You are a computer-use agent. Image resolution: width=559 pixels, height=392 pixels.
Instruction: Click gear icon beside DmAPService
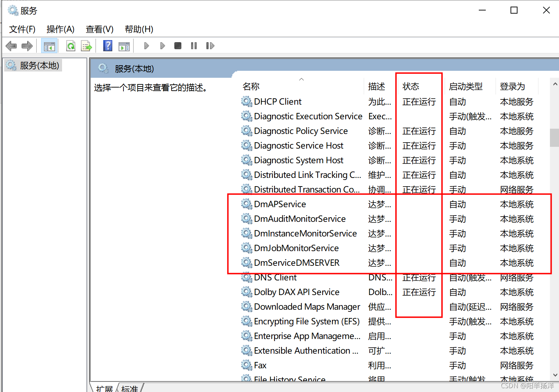point(247,204)
